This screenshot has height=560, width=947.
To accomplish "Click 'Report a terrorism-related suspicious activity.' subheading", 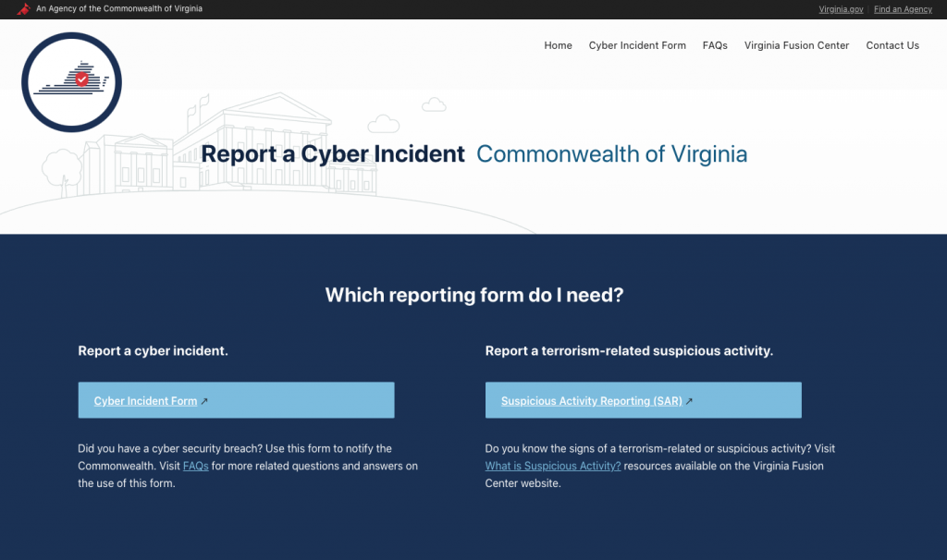I will coord(629,350).
